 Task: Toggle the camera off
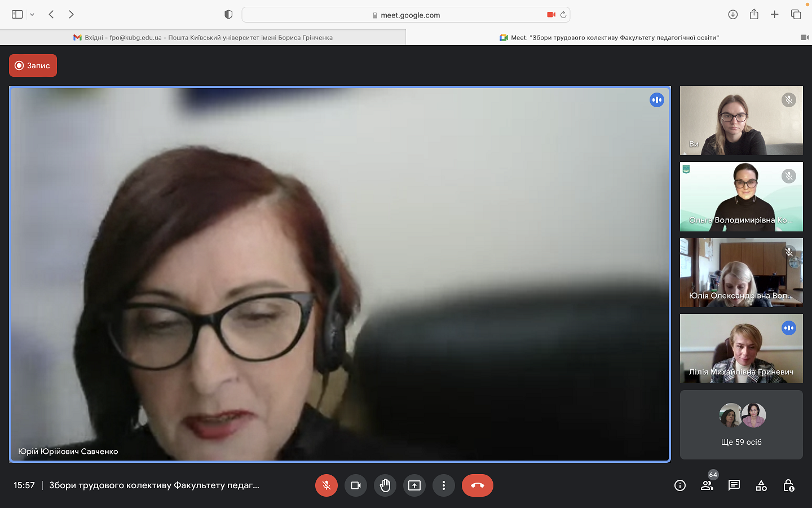click(x=356, y=485)
